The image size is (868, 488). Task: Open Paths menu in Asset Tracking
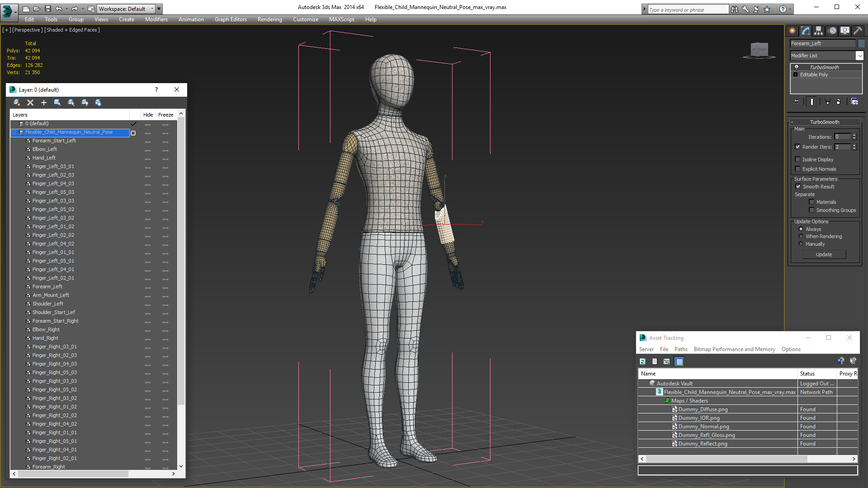coord(680,349)
